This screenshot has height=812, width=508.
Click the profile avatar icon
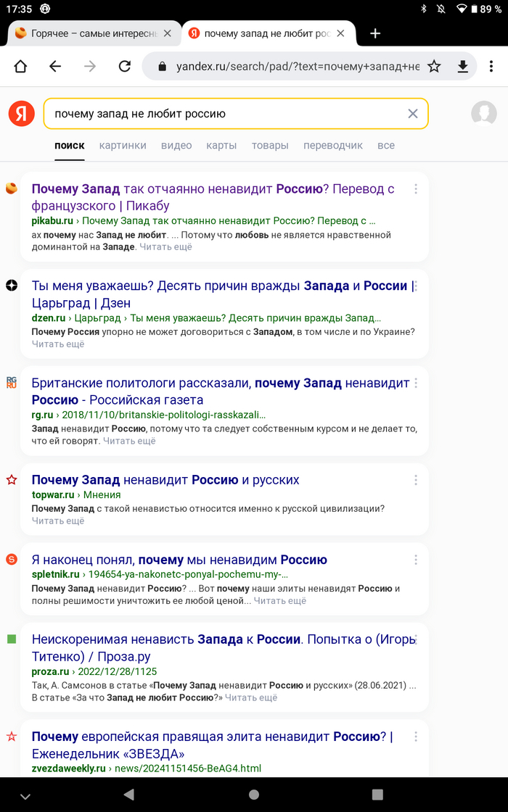click(x=484, y=113)
